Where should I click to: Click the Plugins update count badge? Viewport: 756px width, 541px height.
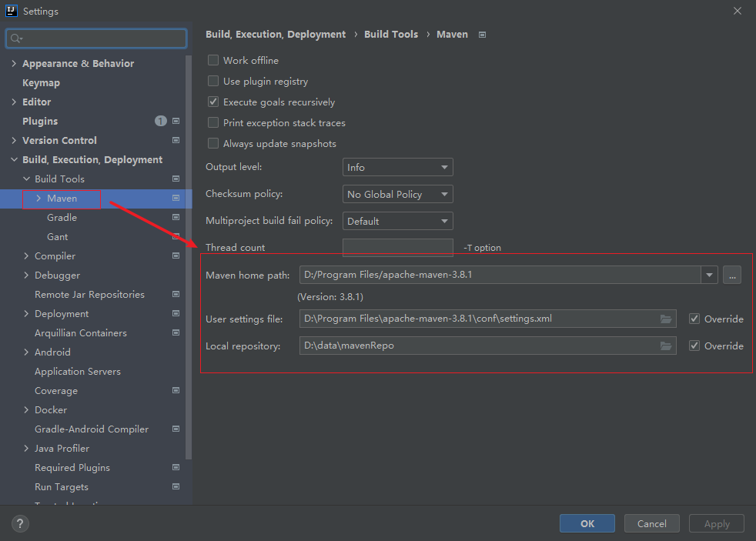click(161, 121)
